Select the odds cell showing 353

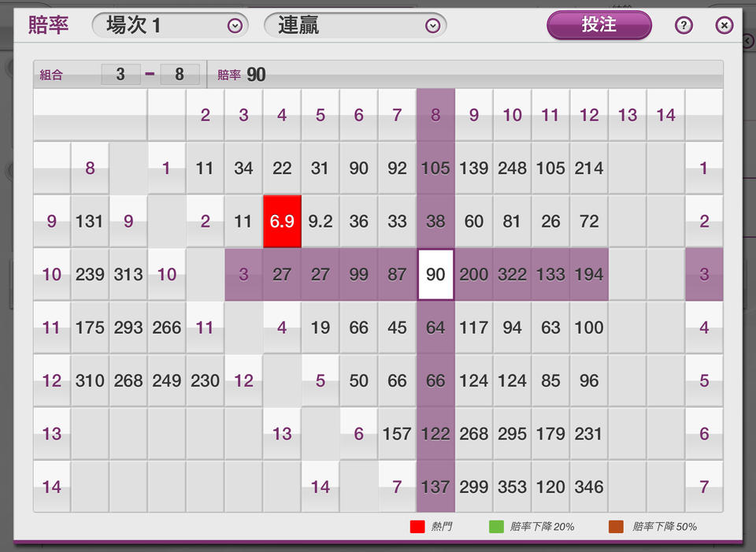click(x=512, y=487)
